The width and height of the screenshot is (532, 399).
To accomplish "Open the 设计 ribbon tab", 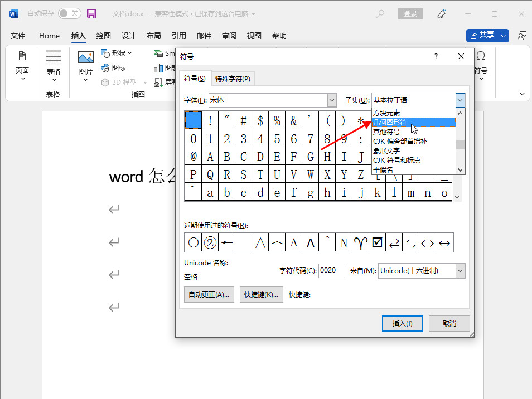I will click(x=129, y=36).
